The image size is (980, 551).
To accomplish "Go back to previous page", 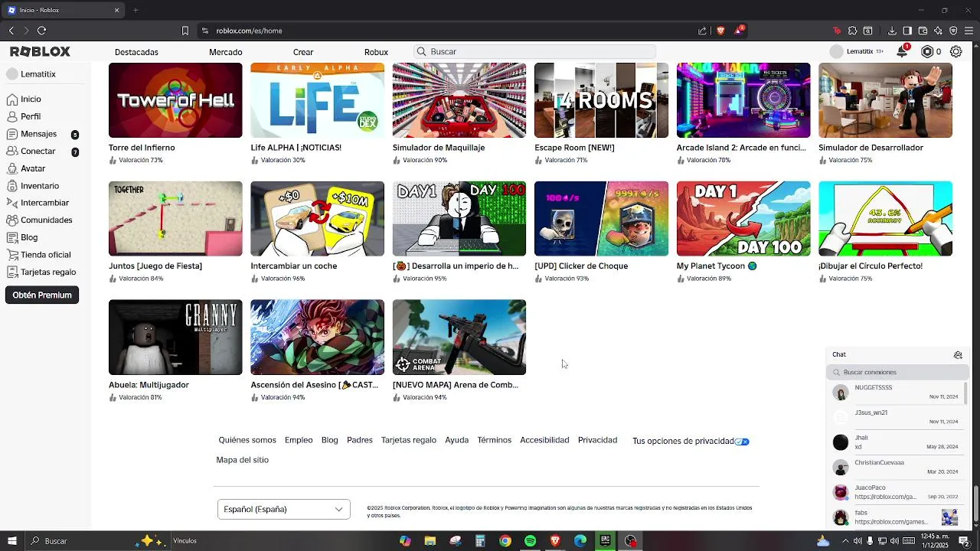I will tap(11, 31).
